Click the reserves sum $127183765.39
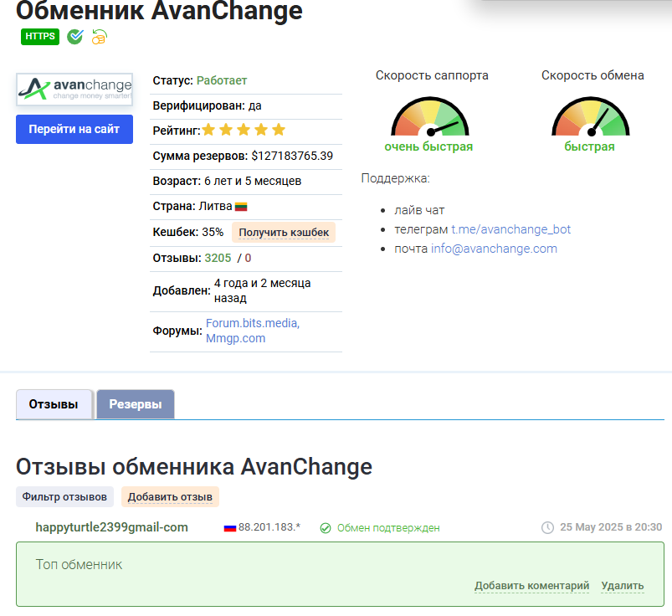This screenshot has height=616, width=672. click(292, 156)
